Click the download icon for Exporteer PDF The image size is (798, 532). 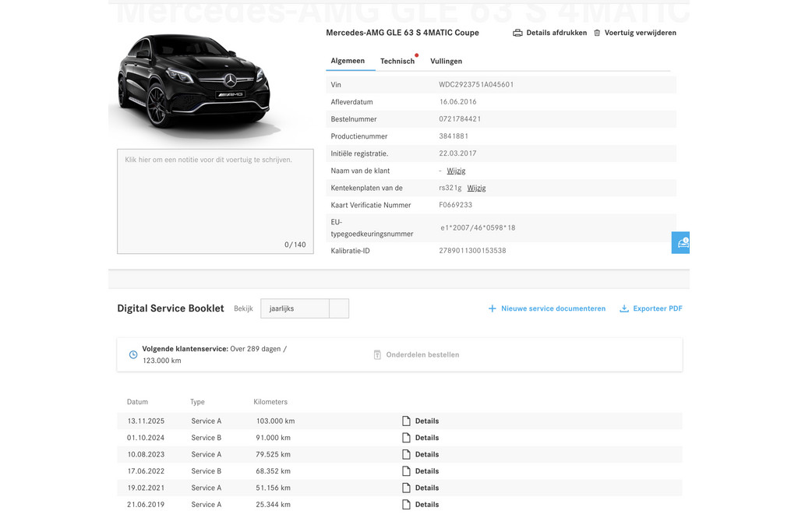tap(624, 308)
